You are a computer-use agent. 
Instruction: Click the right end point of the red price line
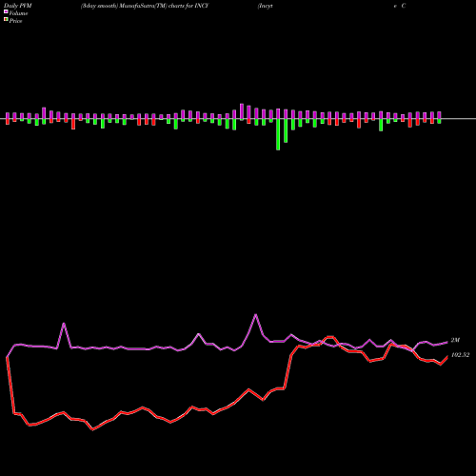(447, 357)
